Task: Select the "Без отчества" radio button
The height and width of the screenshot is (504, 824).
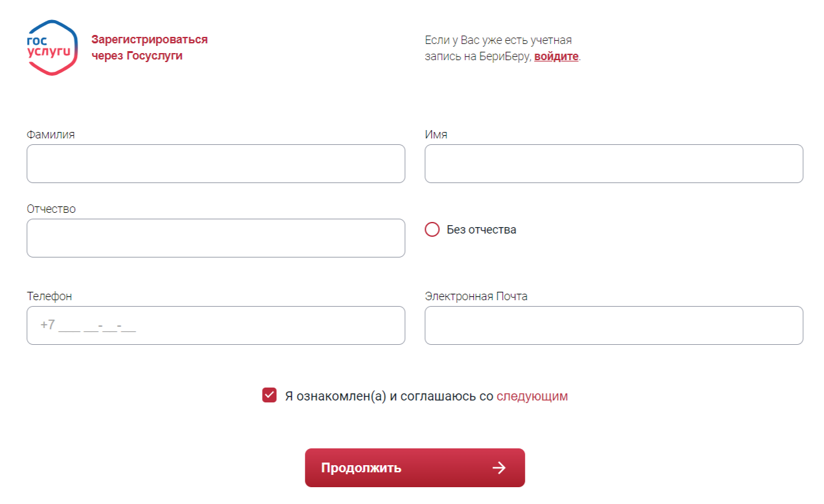Action: 432,230
